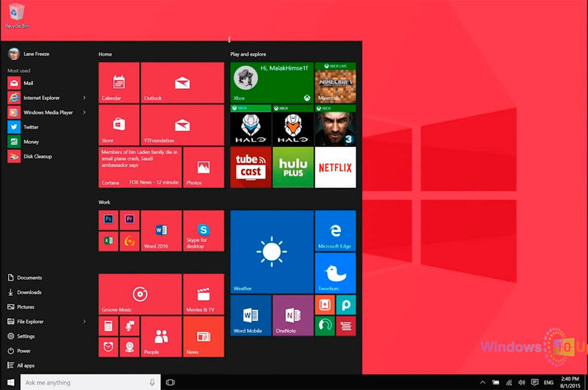Open the Weather tile
The width and height of the screenshot is (588, 390).
click(x=272, y=252)
